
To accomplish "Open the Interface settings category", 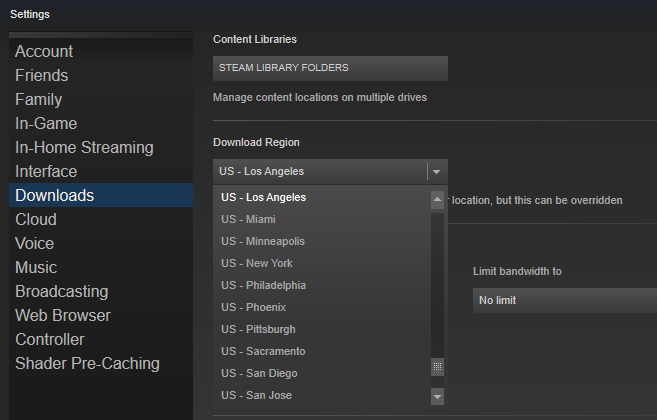I will coord(101,171).
